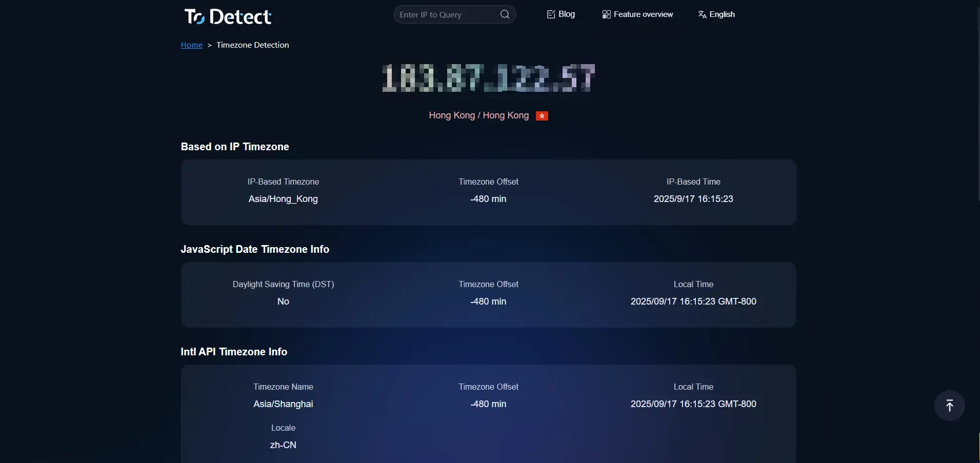Click the Timezone Detection breadcrumb text
Image resolution: width=980 pixels, height=463 pixels.
(252, 45)
